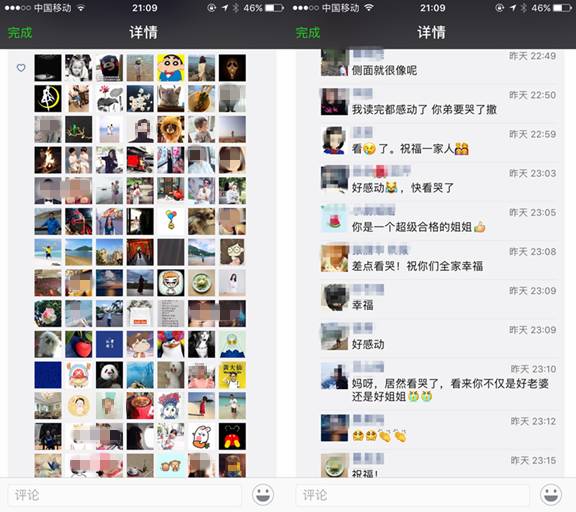Tap the strawberry avatar

point(79,344)
